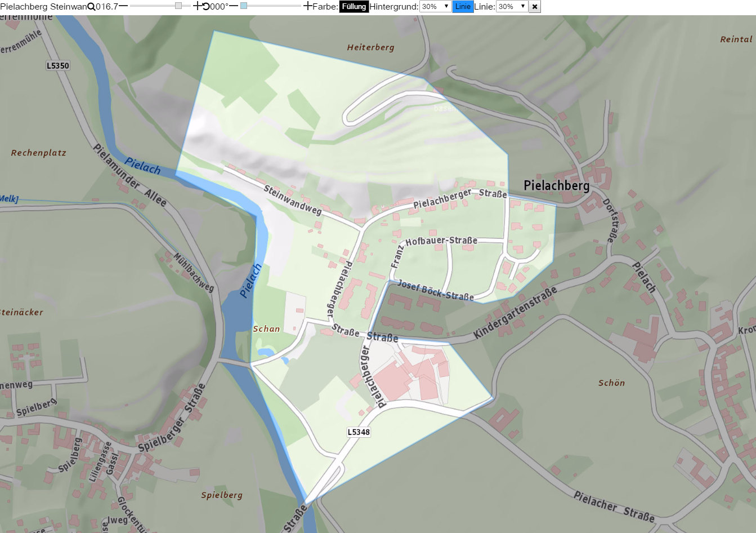Click the Steinwandweg street label
The width and height of the screenshot is (756, 533).
[292, 201]
